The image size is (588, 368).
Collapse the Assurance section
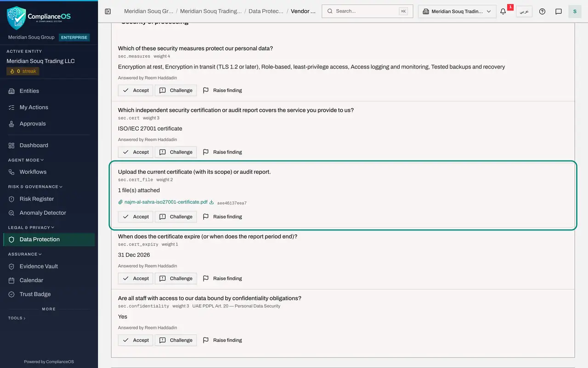pos(25,254)
